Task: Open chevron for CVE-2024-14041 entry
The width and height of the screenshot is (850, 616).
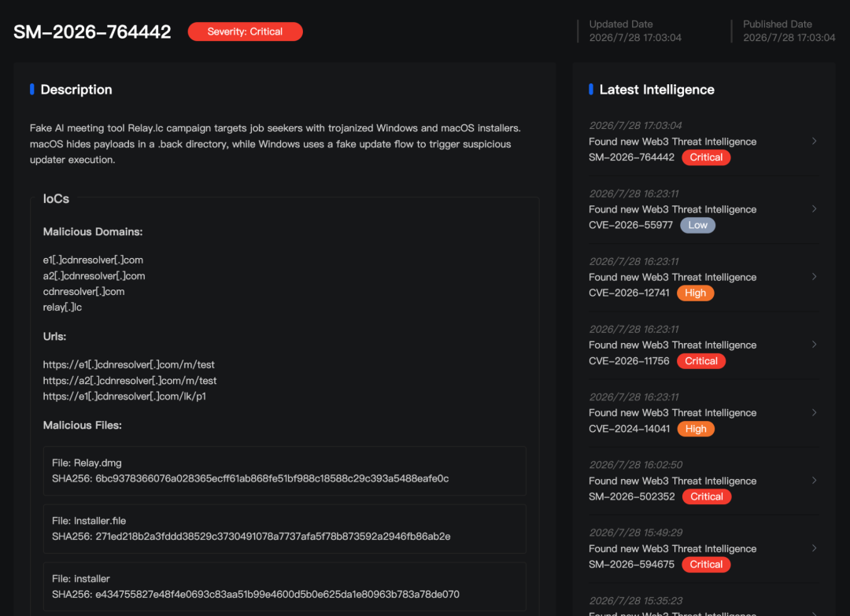Action: click(x=814, y=413)
